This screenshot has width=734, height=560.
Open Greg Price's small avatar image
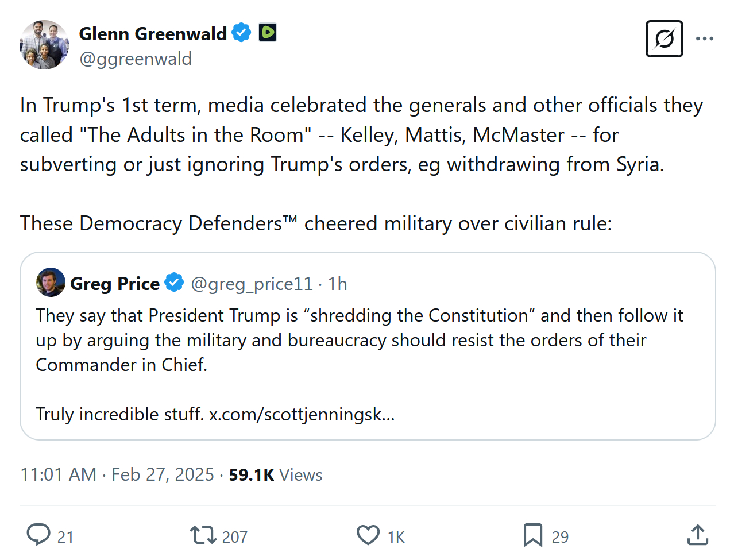tap(51, 283)
